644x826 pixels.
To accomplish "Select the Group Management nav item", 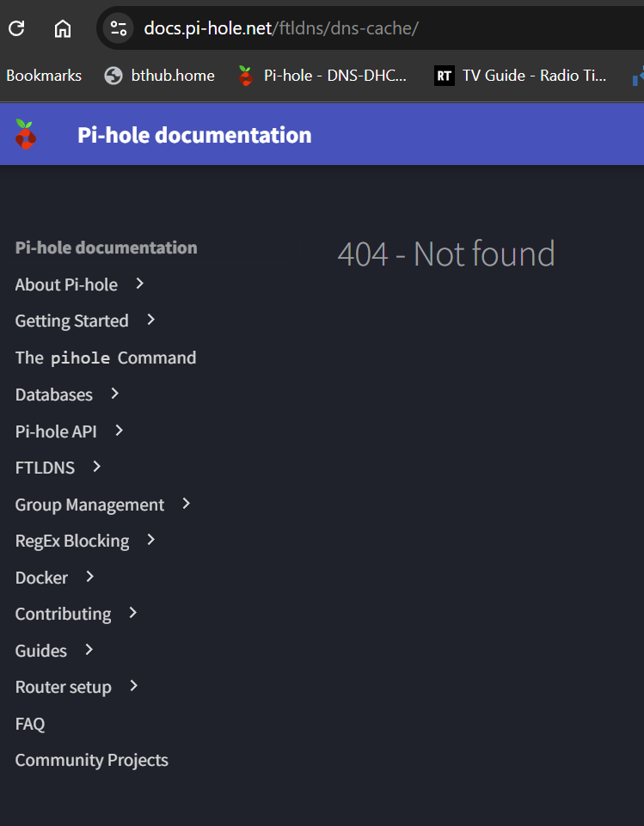I will pyautogui.click(x=89, y=505).
